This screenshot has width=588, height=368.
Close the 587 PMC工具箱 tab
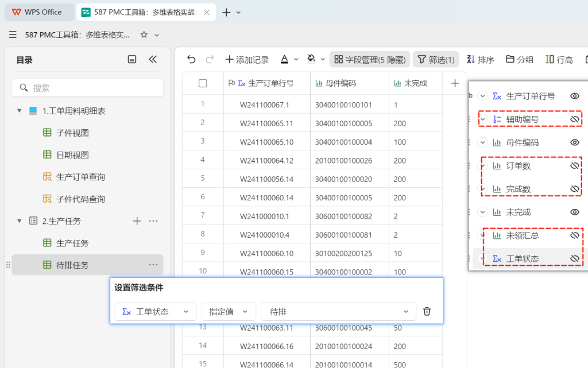tap(207, 13)
